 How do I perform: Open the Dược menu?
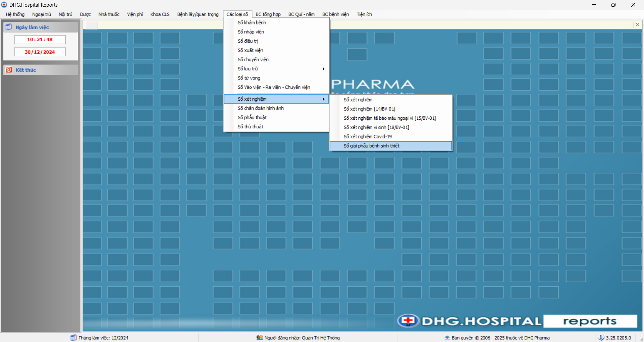coord(85,14)
